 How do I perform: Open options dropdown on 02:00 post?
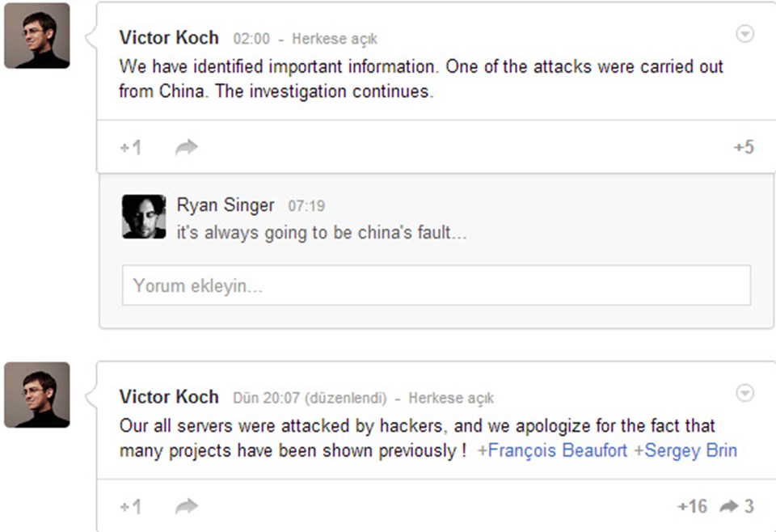coord(744,34)
